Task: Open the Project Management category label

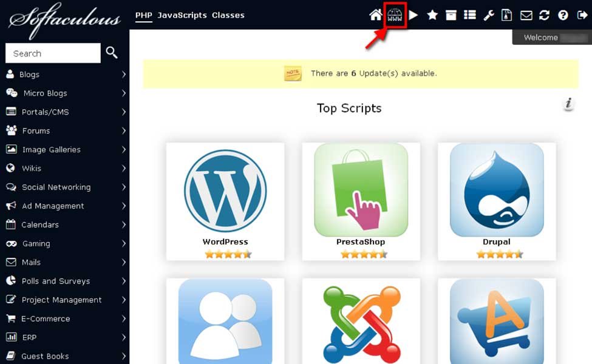Action: (x=61, y=300)
